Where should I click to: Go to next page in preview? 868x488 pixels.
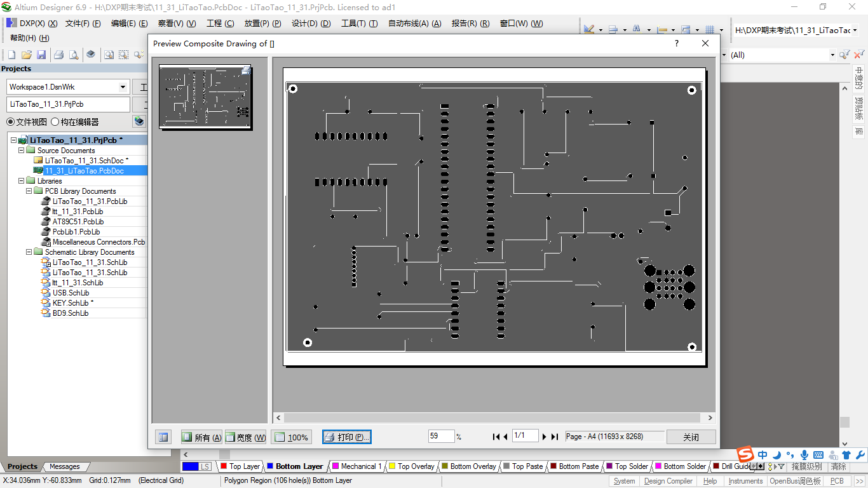pos(545,437)
